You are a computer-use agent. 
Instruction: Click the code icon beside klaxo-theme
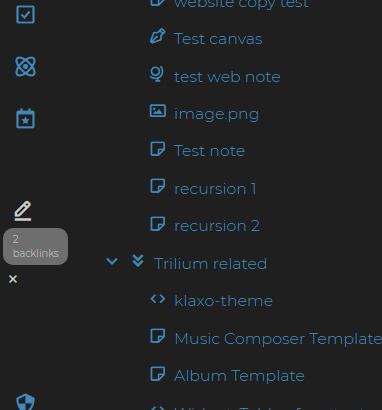point(158,299)
